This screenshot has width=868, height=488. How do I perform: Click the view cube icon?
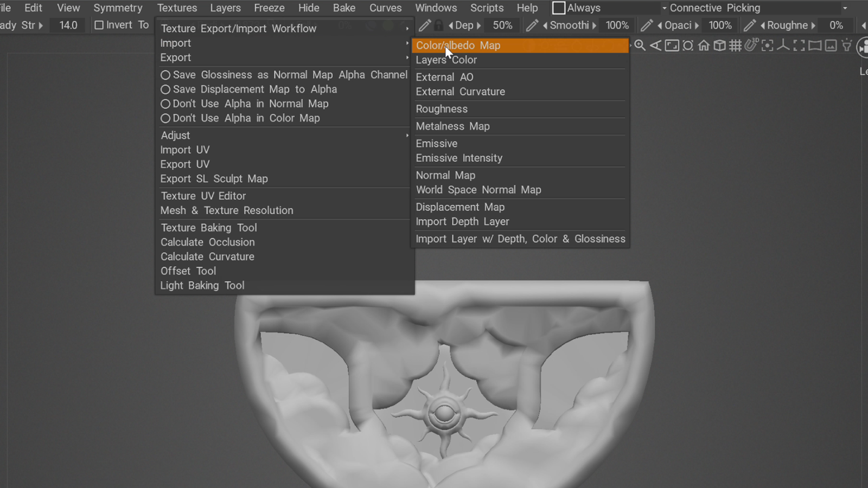coord(719,46)
